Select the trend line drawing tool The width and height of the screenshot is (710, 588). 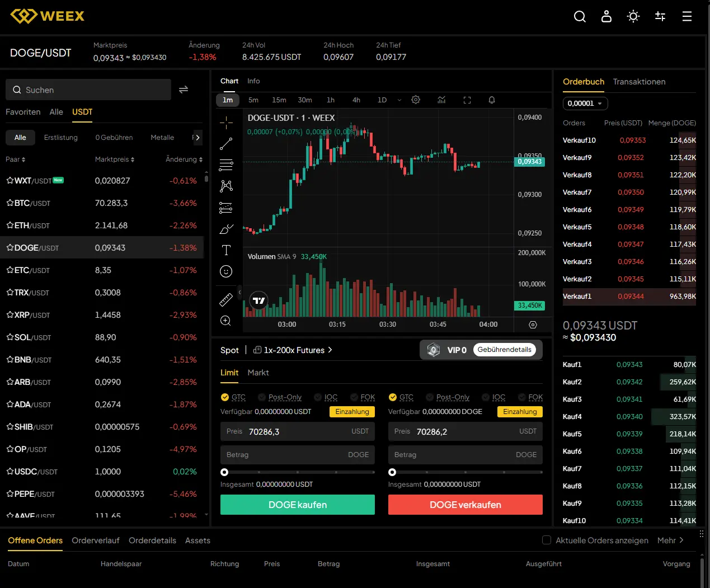click(x=226, y=144)
